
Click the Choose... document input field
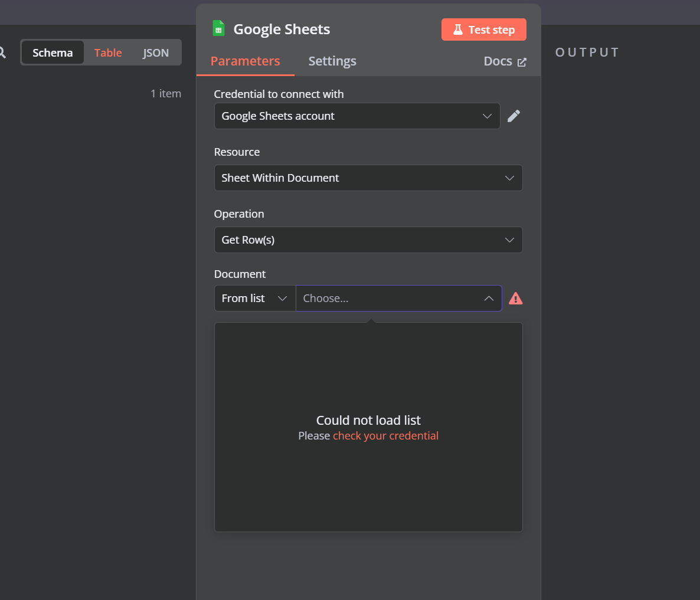click(x=390, y=298)
